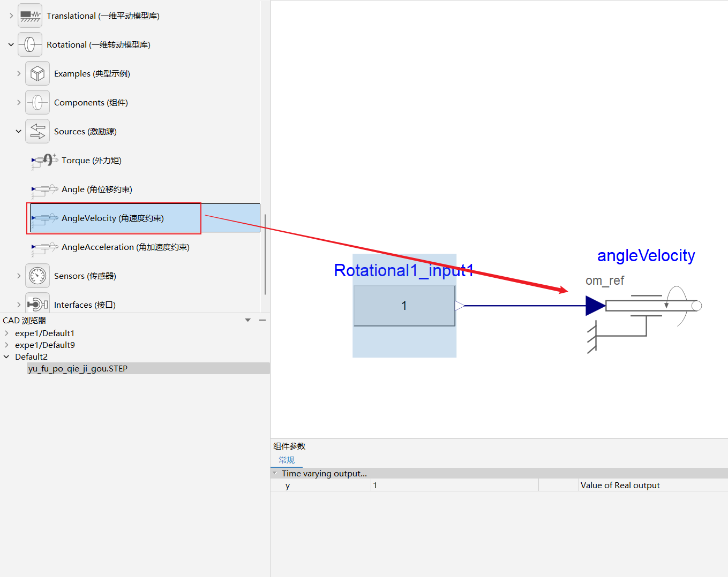Screen dimensions: 728x577
Task: Click the Examples cube icon
Action: tap(37, 73)
